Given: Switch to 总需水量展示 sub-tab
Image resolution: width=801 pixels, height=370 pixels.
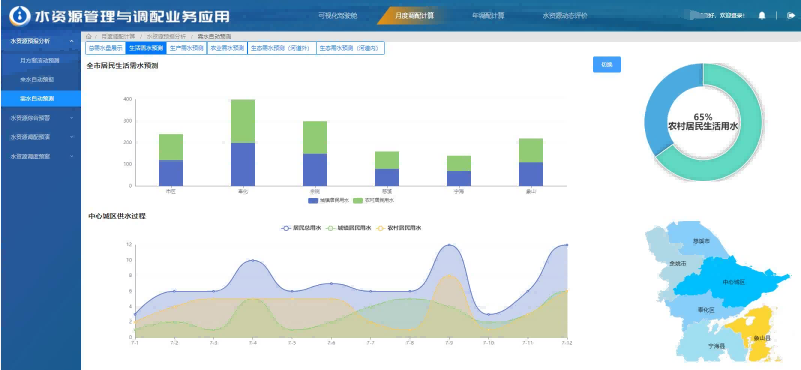Looking at the screenshot, I should tap(105, 48).
